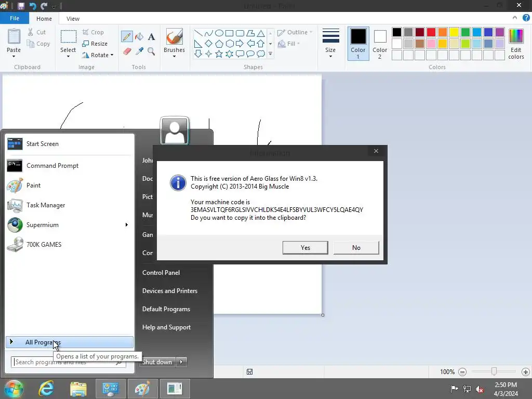Click Edit colors button
Image resolution: width=532 pixels, height=399 pixels.
coord(516,44)
